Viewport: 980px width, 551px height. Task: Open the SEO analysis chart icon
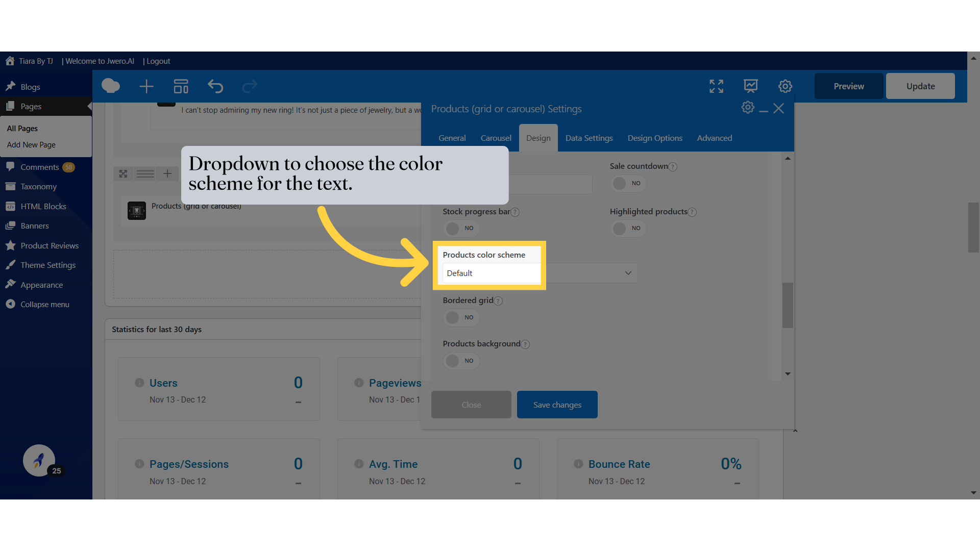pos(750,86)
